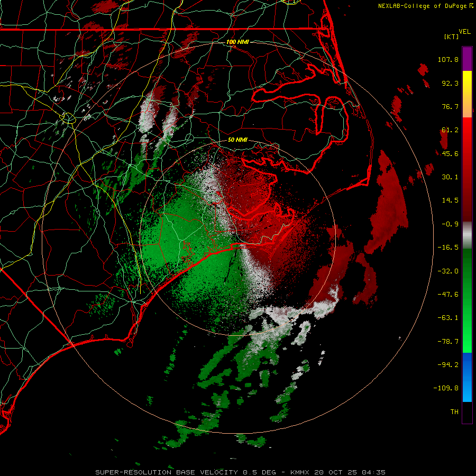Click the -63.1 scale value
The image size is (476, 476).
tap(448, 318)
